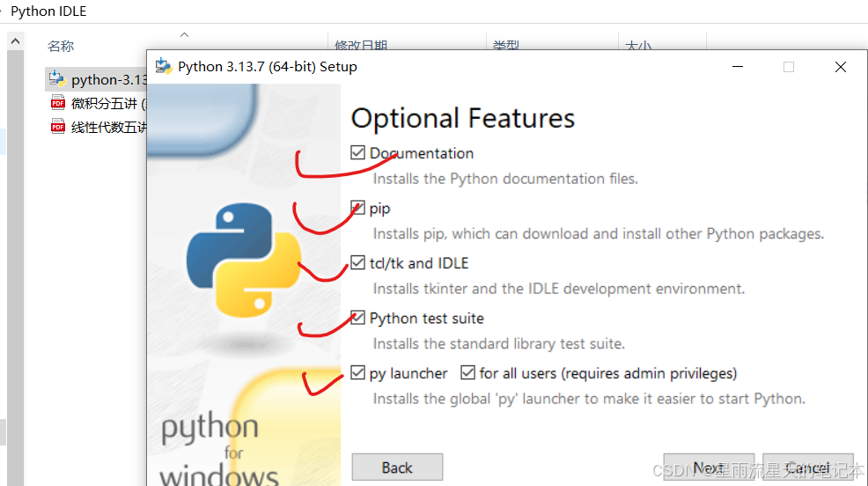Select the python-3.13 installer file in Explorer
Image resolution: width=868 pixels, height=486 pixels.
click(x=97, y=80)
